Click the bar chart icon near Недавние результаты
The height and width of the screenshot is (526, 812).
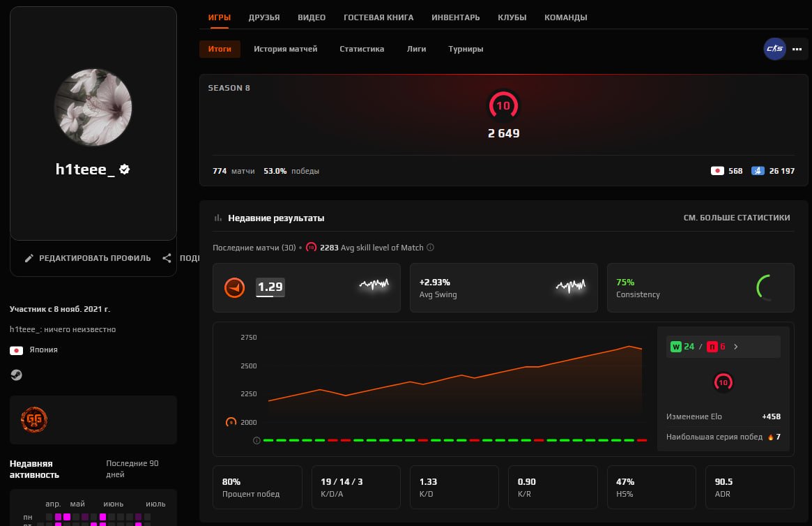tap(218, 218)
